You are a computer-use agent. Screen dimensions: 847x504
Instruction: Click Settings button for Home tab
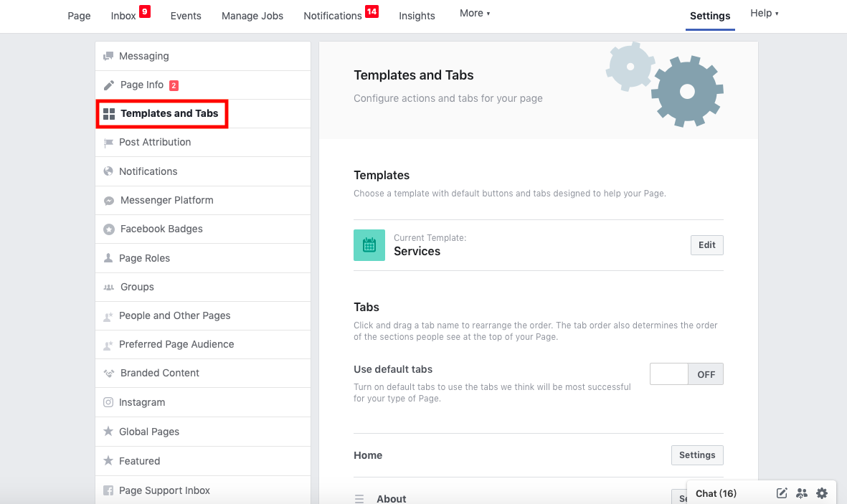point(697,455)
